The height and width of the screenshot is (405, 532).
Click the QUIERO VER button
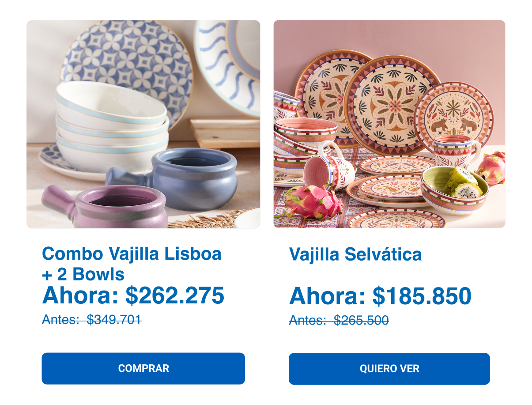389,369
